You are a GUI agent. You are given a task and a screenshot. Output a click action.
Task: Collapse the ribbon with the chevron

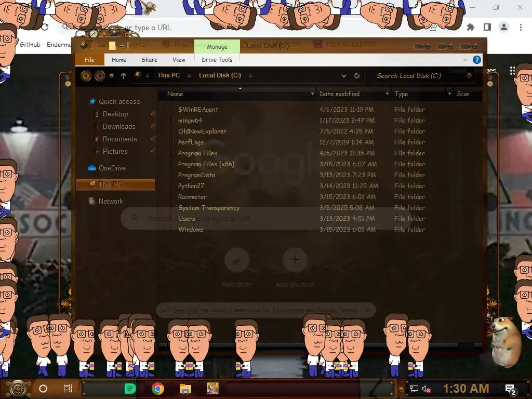[465, 60]
